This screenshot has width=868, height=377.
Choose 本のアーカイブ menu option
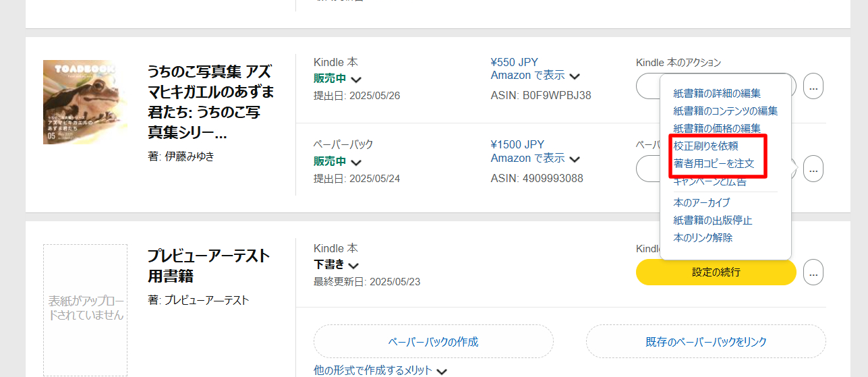pos(701,202)
